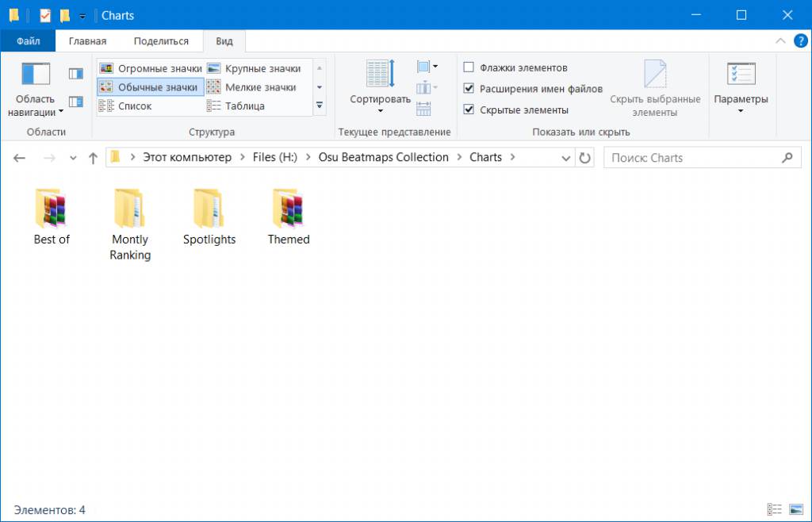Navigate to Osu Beatmaps Collection breadcrumb
The width and height of the screenshot is (812, 522).
(x=383, y=157)
